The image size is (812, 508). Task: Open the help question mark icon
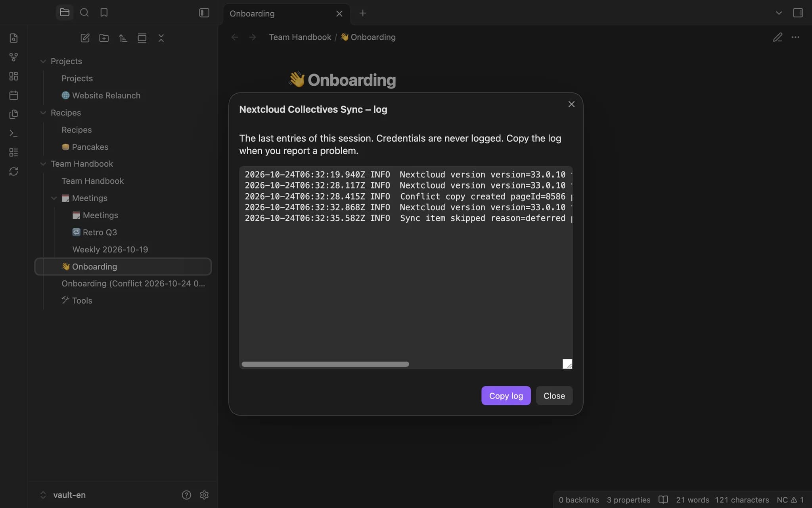tap(186, 495)
